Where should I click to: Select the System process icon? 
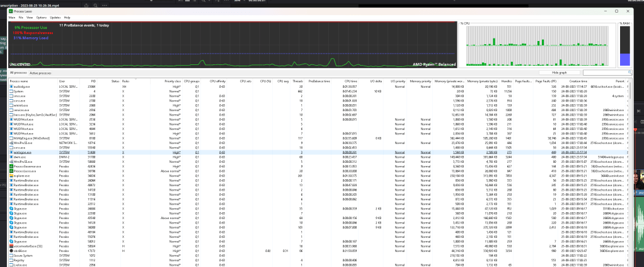click(11, 92)
